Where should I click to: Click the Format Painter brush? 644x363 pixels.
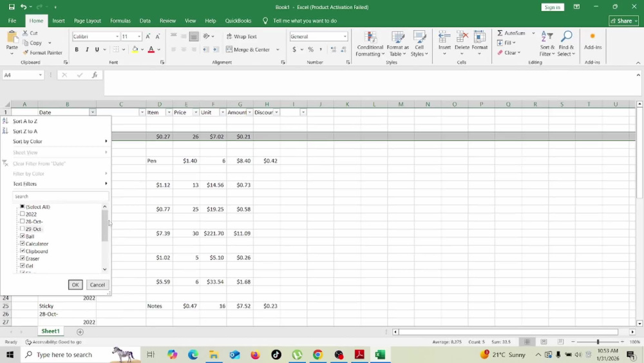click(x=26, y=53)
